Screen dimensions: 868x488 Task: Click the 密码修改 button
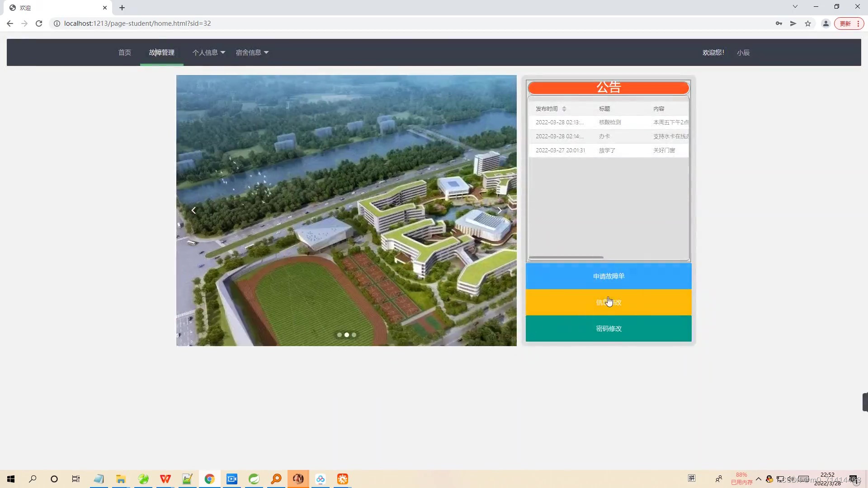click(609, 328)
